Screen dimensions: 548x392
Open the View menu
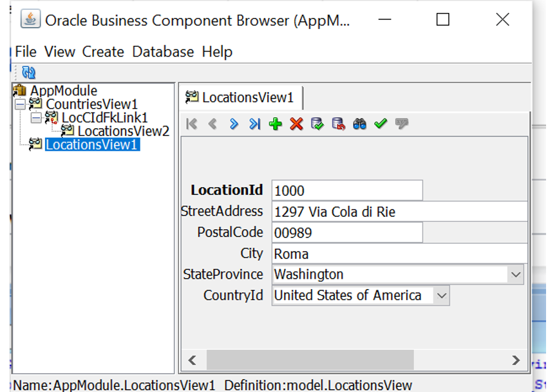tap(60, 51)
